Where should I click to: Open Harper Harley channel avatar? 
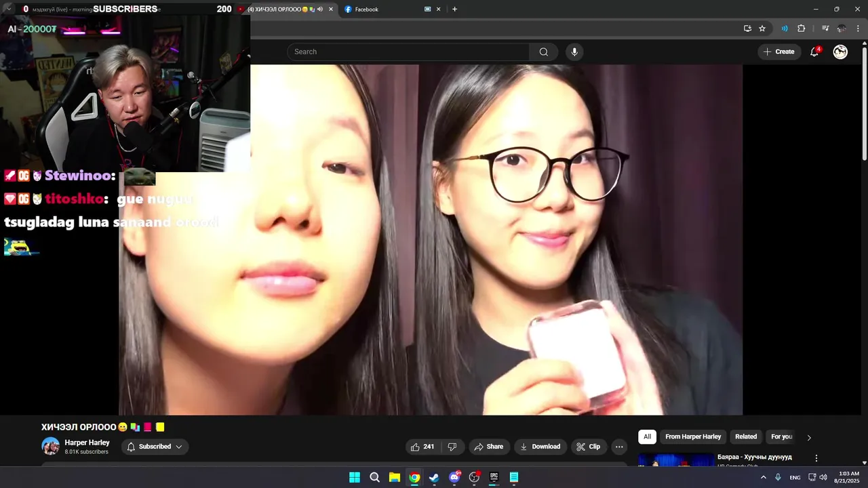[x=50, y=446]
